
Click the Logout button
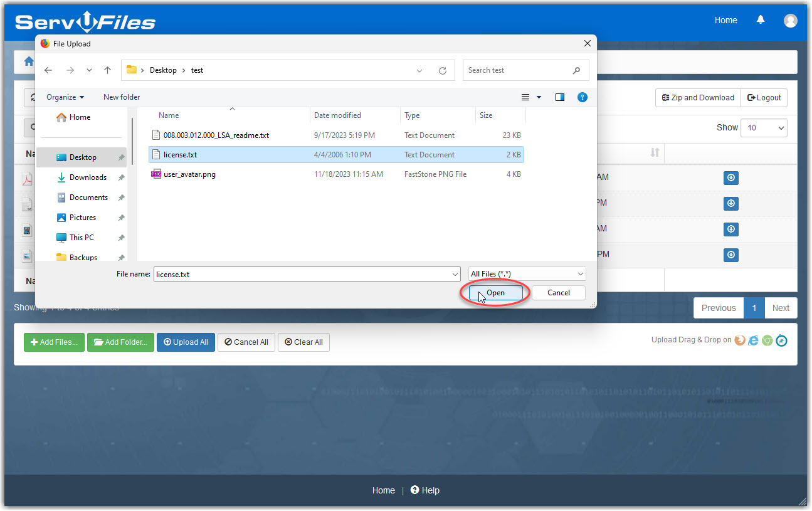pyautogui.click(x=764, y=98)
